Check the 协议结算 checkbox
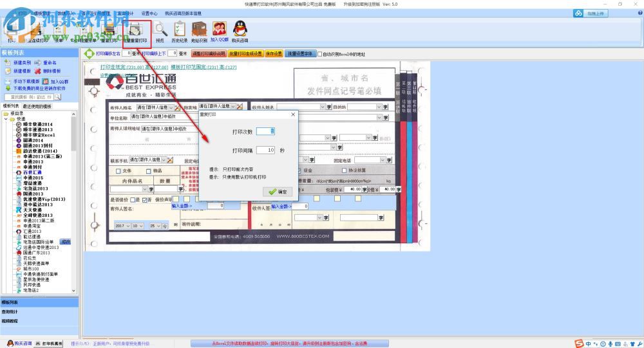This screenshot has width=644, height=348. point(344,170)
